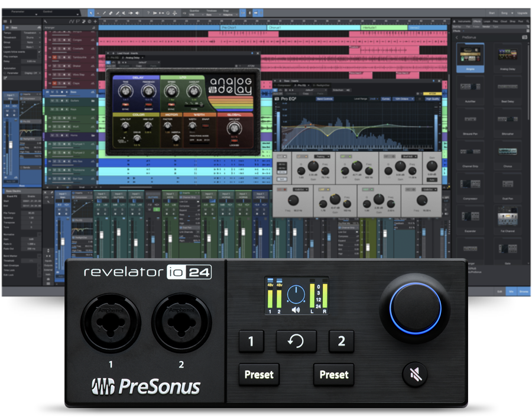Select the Arrow tool in the toolbar
Image resolution: width=532 pixels, height=417 pixels.
(x=91, y=13)
